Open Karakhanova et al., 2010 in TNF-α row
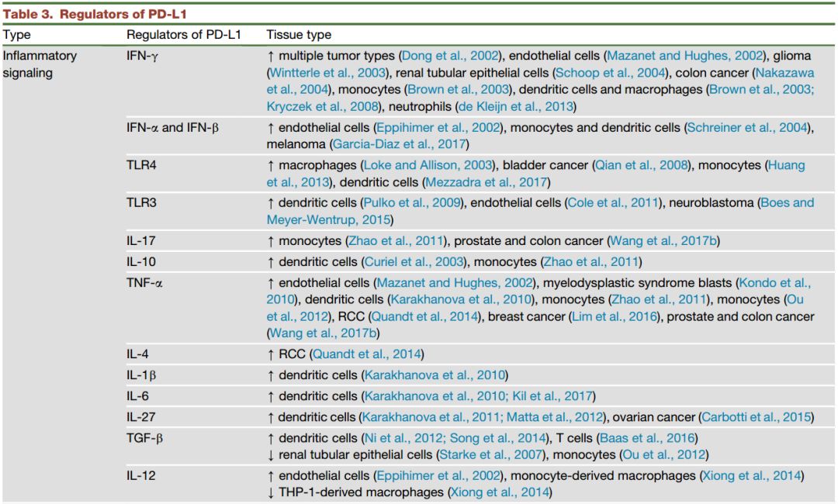The height and width of the screenshot is (504, 838). 461,299
